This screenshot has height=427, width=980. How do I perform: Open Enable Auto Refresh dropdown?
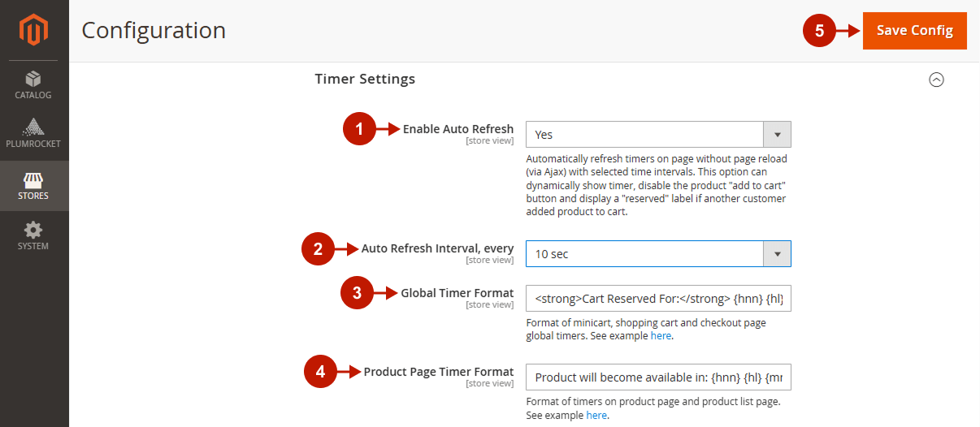click(645, 135)
